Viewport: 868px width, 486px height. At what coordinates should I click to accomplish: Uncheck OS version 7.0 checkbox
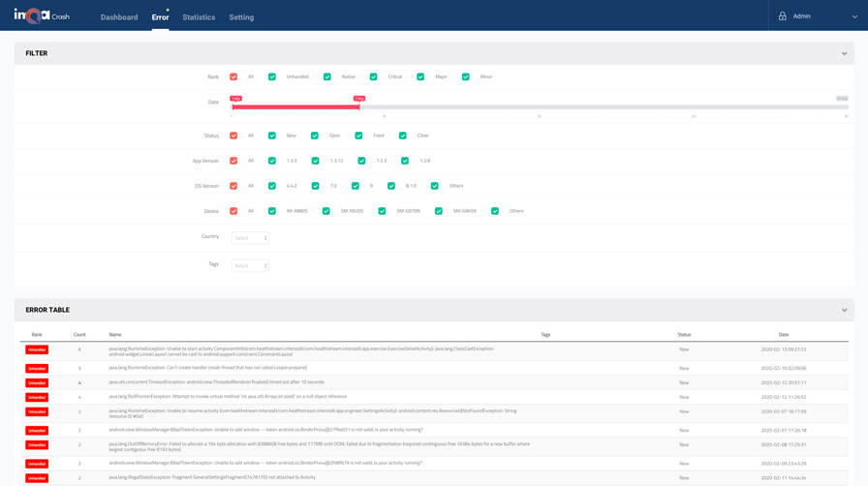coord(315,186)
